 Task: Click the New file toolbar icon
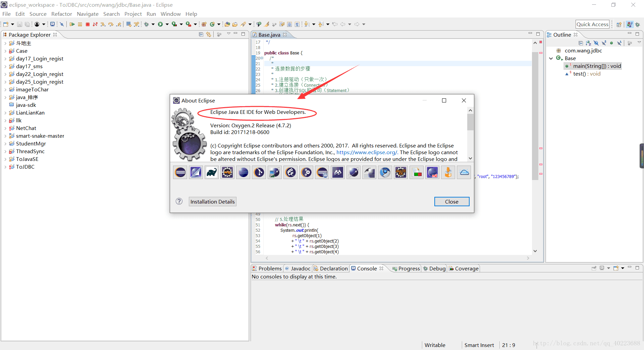pyautogui.click(x=6, y=24)
